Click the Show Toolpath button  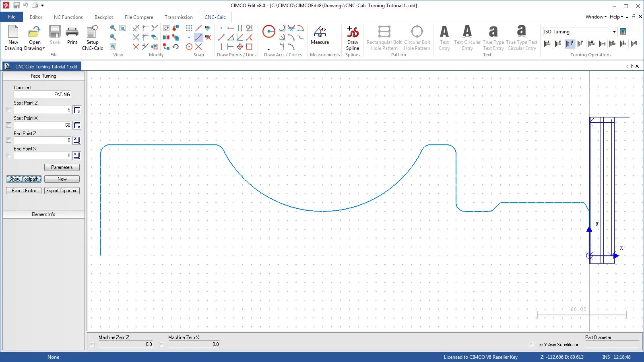tap(24, 179)
